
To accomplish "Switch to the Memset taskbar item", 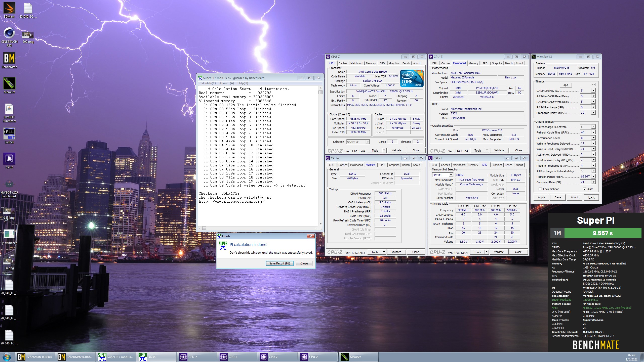I will tap(358, 357).
